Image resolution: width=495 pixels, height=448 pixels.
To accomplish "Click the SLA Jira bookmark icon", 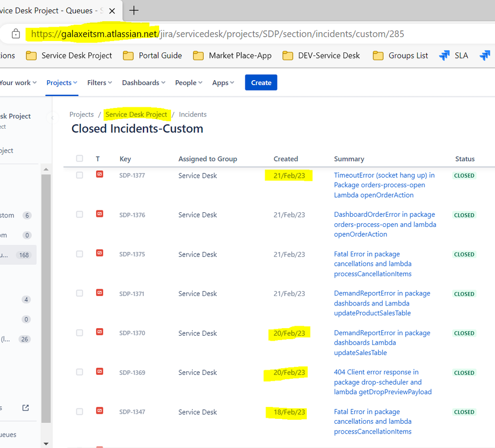I will click(444, 55).
